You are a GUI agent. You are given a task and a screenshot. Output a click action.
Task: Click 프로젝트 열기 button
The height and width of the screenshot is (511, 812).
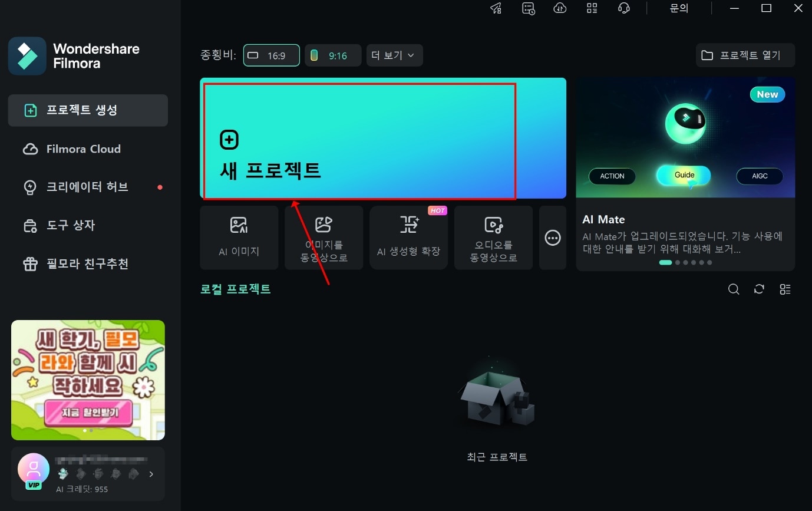(745, 55)
